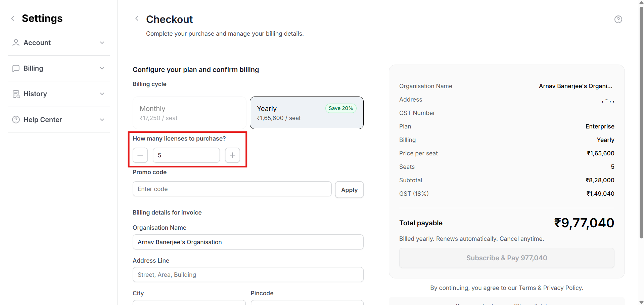Expand the Account section chevron
644x305 pixels.
pyautogui.click(x=102, y=43)
